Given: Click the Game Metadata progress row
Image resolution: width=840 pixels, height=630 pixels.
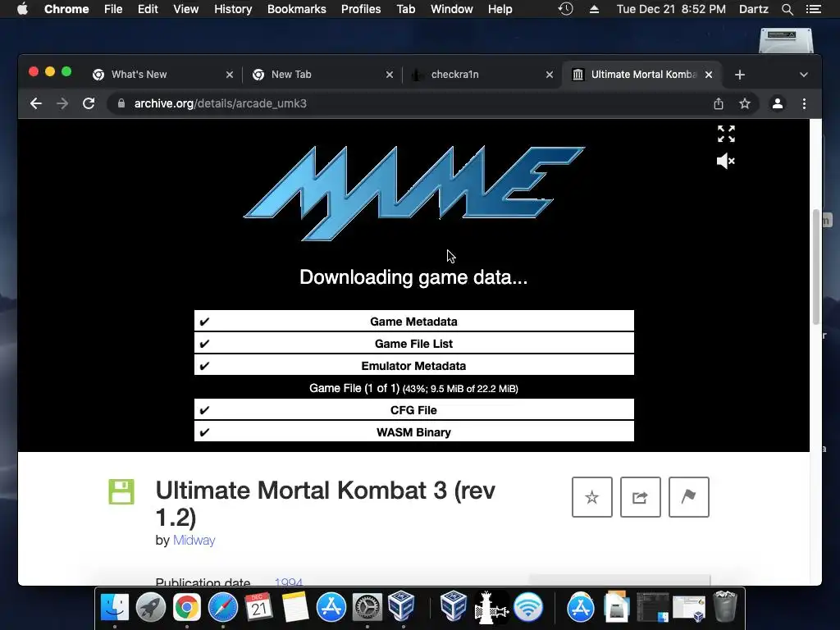Looking at the screenshot, I should click(x=413, y=322).
